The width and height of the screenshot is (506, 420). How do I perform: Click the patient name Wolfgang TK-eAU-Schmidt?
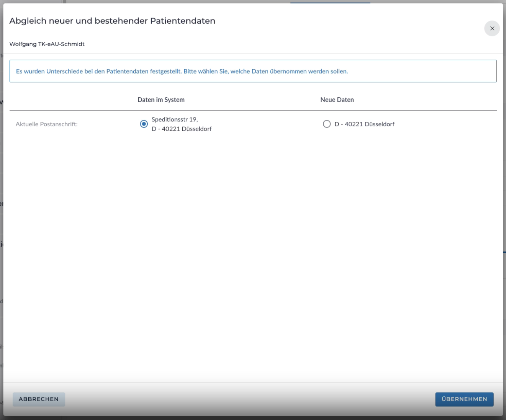click(47, 44)
